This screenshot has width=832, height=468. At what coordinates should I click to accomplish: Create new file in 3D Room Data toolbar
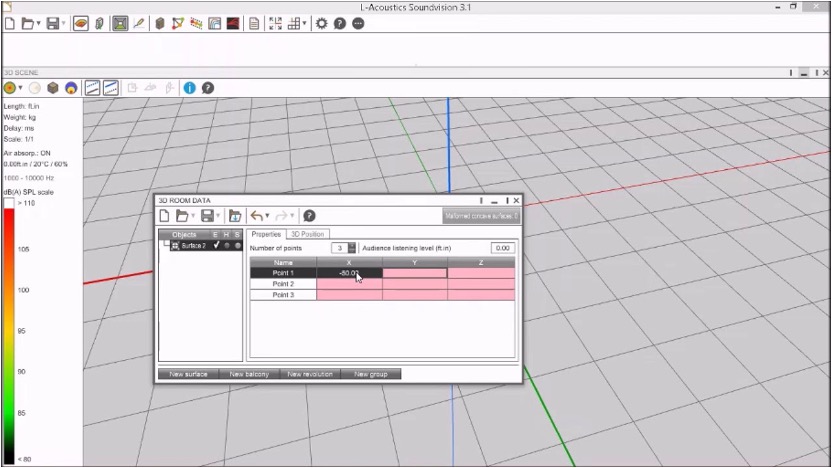click(x=164, y=215)
